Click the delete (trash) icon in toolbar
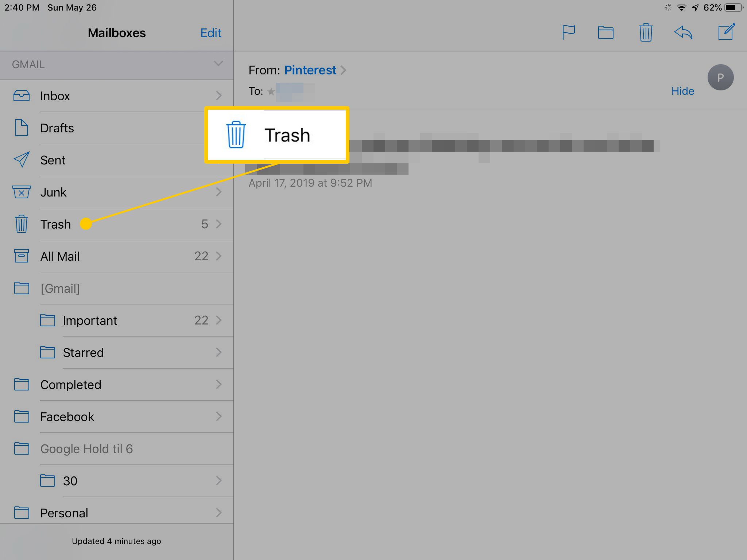This screenshot has width=747, height=560. (x=645, y=32)
